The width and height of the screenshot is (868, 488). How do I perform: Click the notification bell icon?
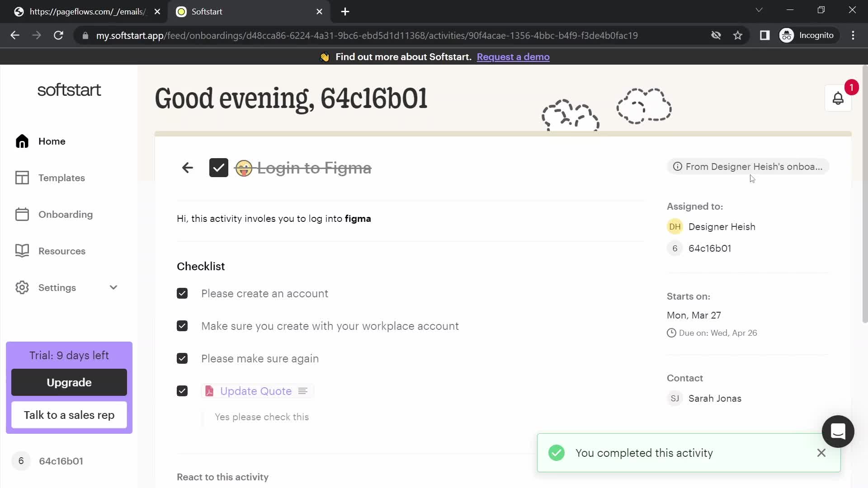coord(838,98)
